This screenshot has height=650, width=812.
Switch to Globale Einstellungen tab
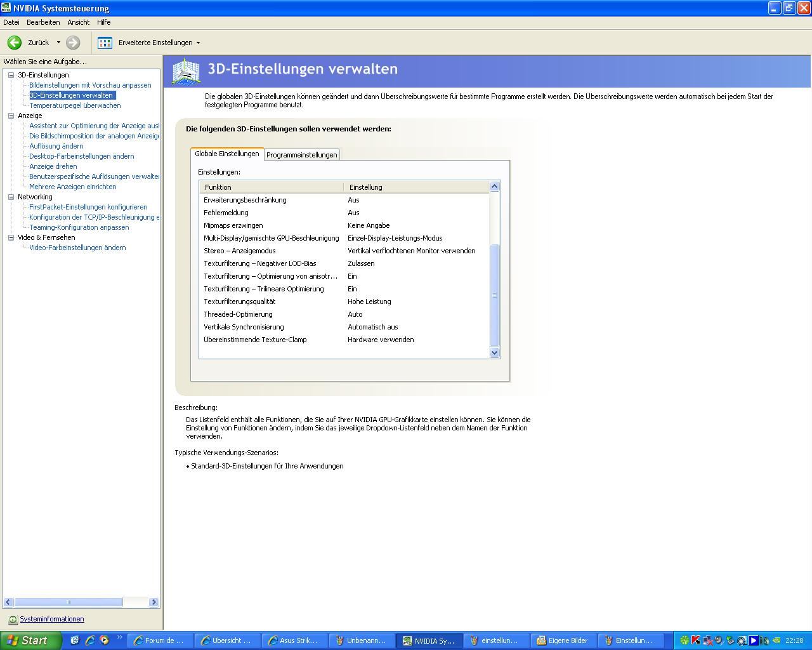coord(227,154)
